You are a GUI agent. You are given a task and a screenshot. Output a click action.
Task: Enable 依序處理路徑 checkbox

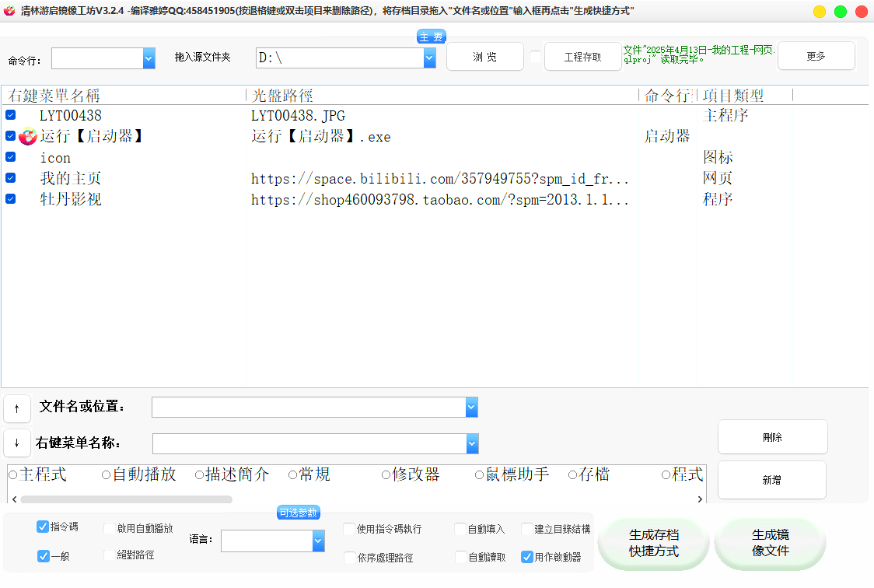coord(349,558)
